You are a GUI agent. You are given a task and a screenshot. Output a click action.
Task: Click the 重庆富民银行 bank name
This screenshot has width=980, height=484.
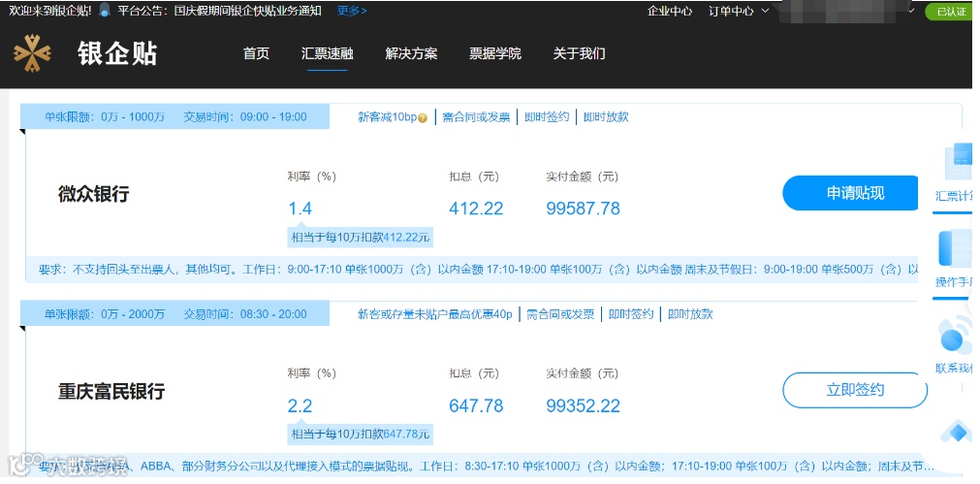click(x=111, y=392)
